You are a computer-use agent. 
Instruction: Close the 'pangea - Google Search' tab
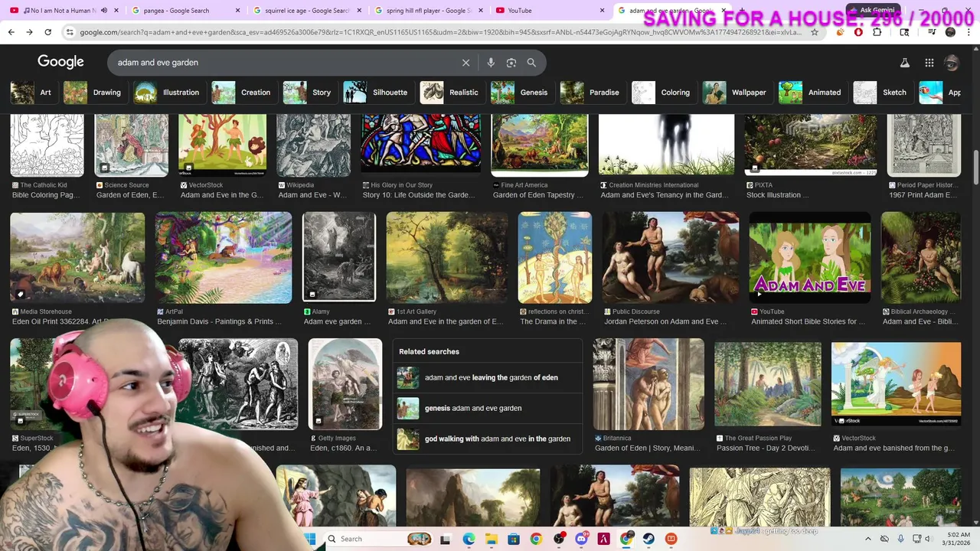pos(237,11)
